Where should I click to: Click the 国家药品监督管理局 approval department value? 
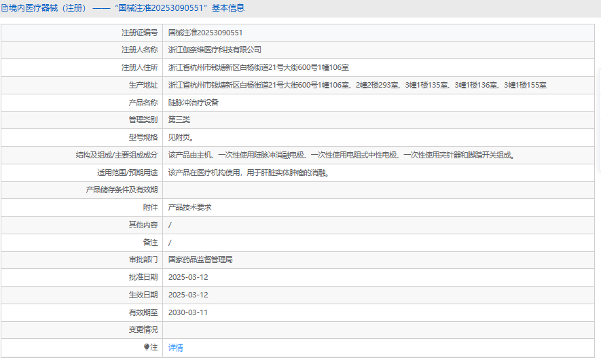click(200, 260)
